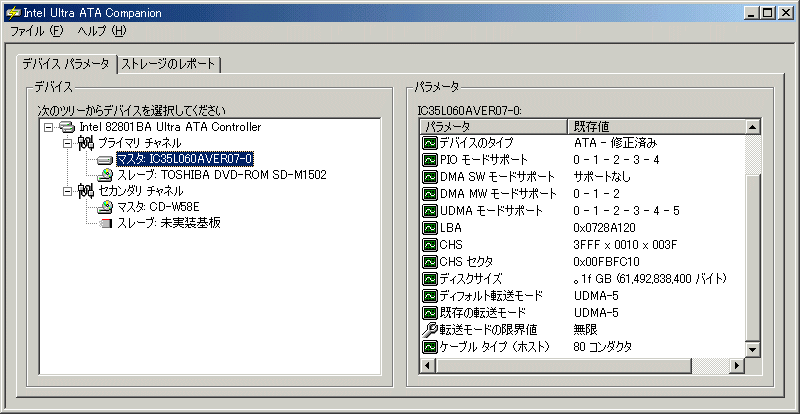800x414 pixels.
Task: Click the wrench icon beside 転送モードの限界値
Action: click(x=430, y=330)
